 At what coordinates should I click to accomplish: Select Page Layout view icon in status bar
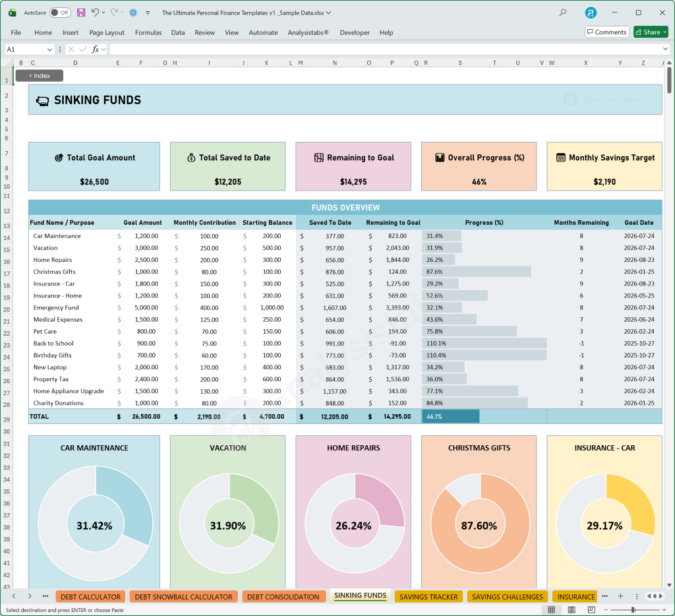(571, 609)
